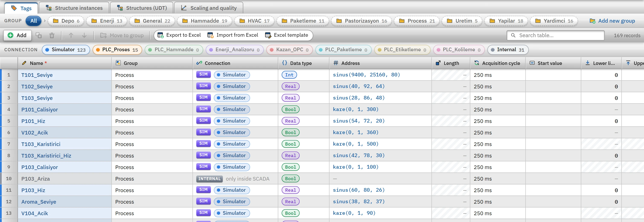
Task: Click the Add button
Action: coord(17,35)
